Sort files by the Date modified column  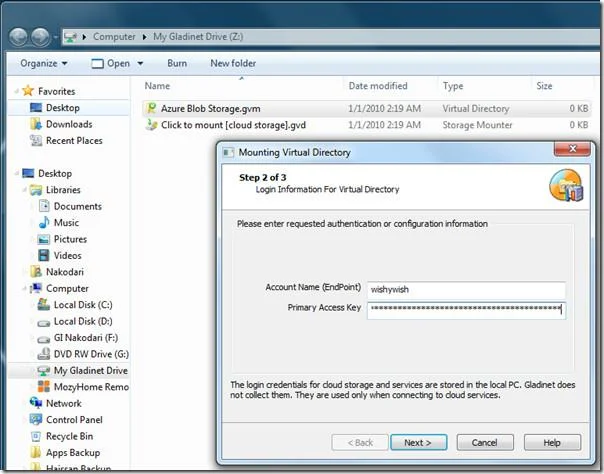378,85
